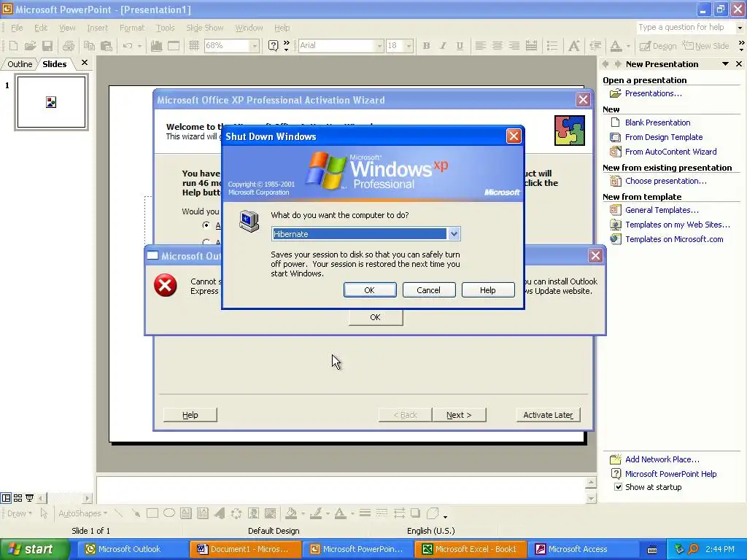Toggle Italic formatting button
Viewport: 747px width, 560px height.
443,46
